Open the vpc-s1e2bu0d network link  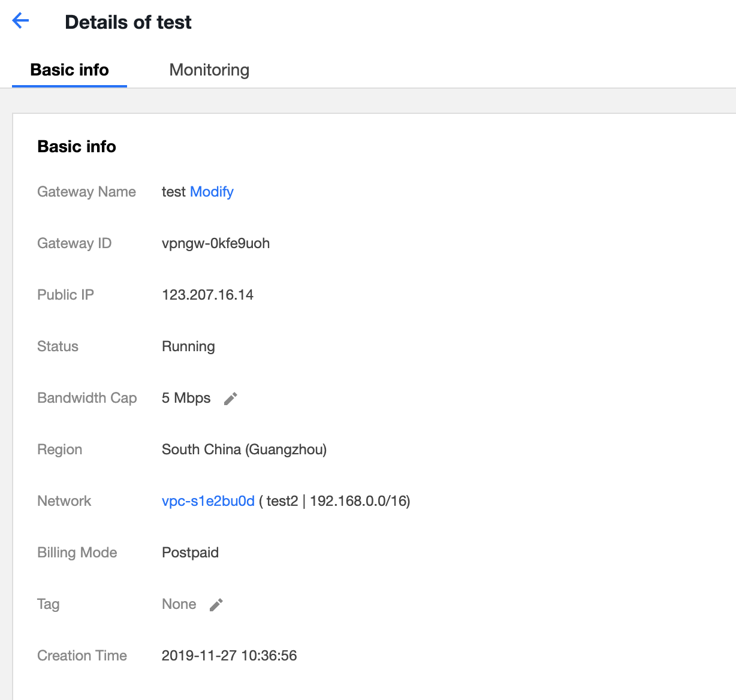pos(208,501)
